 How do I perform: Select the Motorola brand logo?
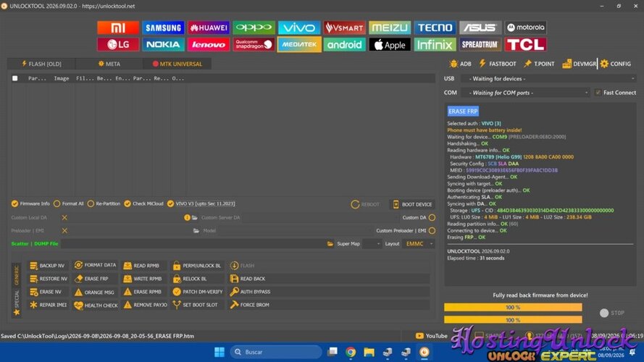[526, 28]
